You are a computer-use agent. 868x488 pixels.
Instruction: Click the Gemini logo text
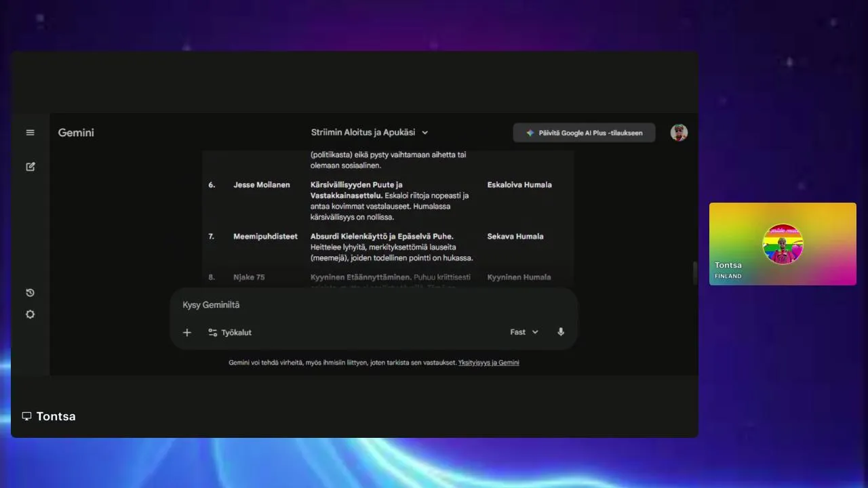pyautogui.click(x=76, y=133)
